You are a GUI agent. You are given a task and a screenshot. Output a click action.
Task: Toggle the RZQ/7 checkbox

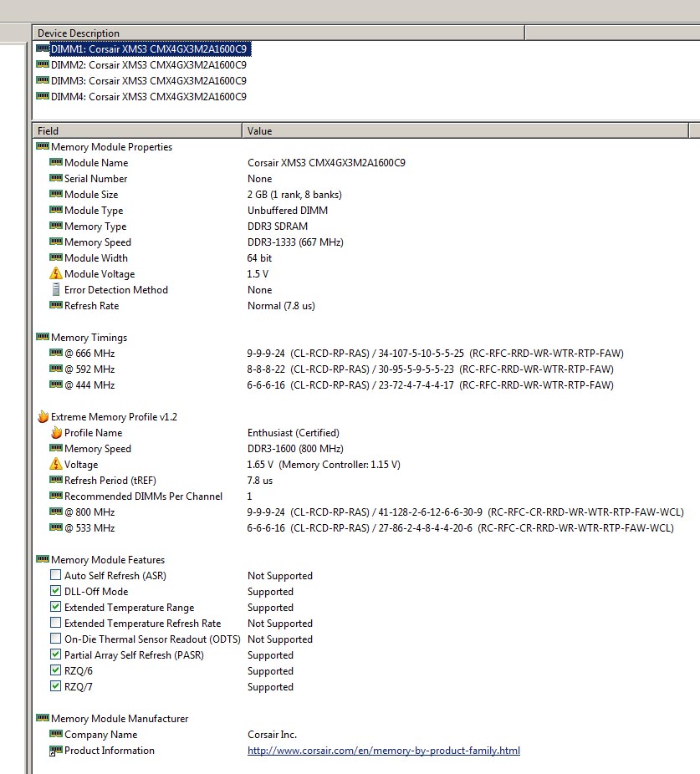pos(56,686)
